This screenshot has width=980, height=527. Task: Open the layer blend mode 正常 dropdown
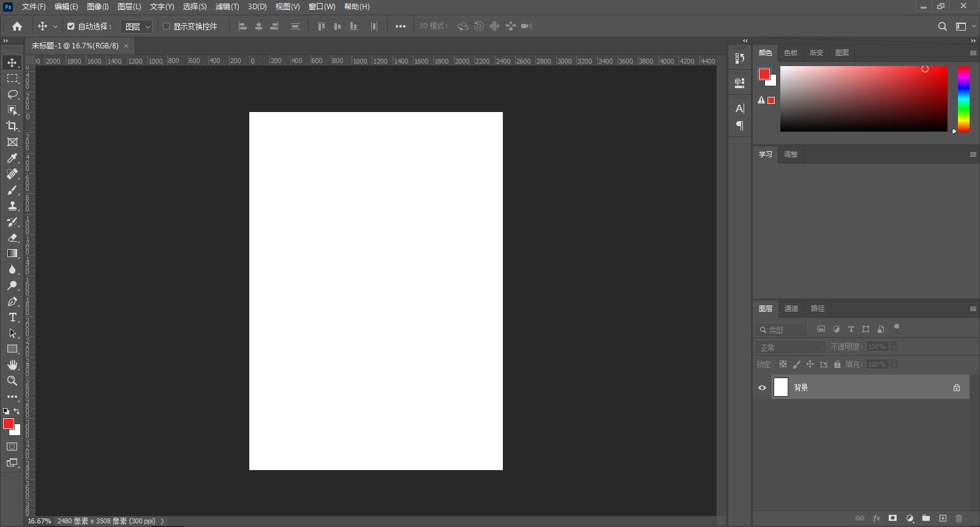[791, 347]
